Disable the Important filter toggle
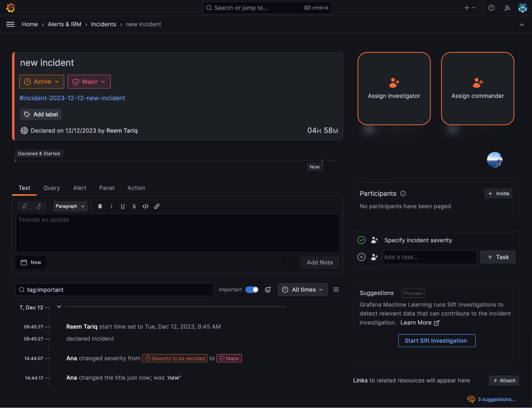Image resolution: width=532 pixels, height=408 pixels. pyautogui.click(x=252, y=290)
